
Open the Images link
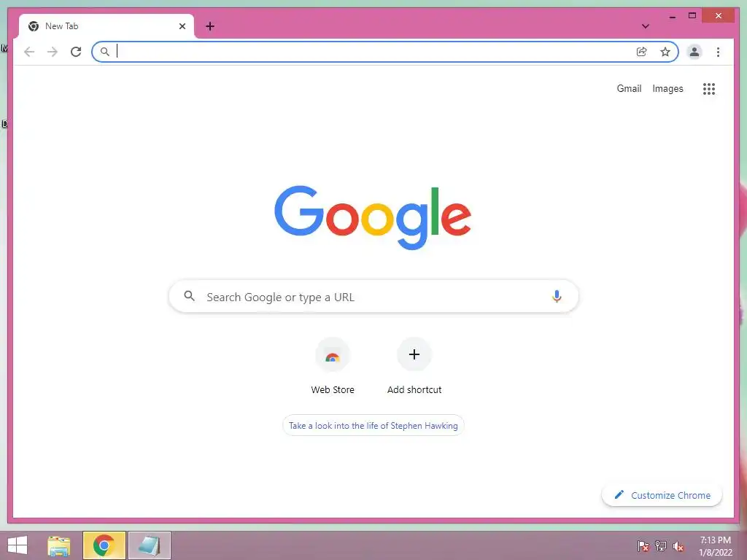tap(667, 88)
